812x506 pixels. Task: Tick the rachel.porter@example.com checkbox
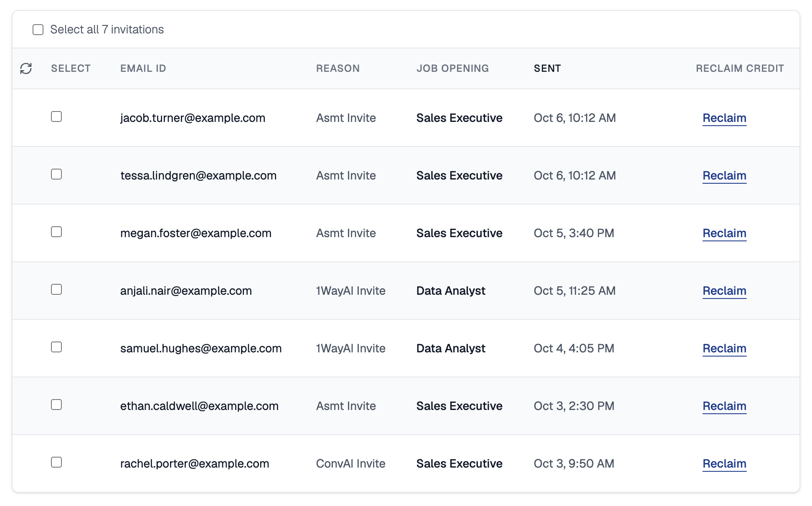56,462
